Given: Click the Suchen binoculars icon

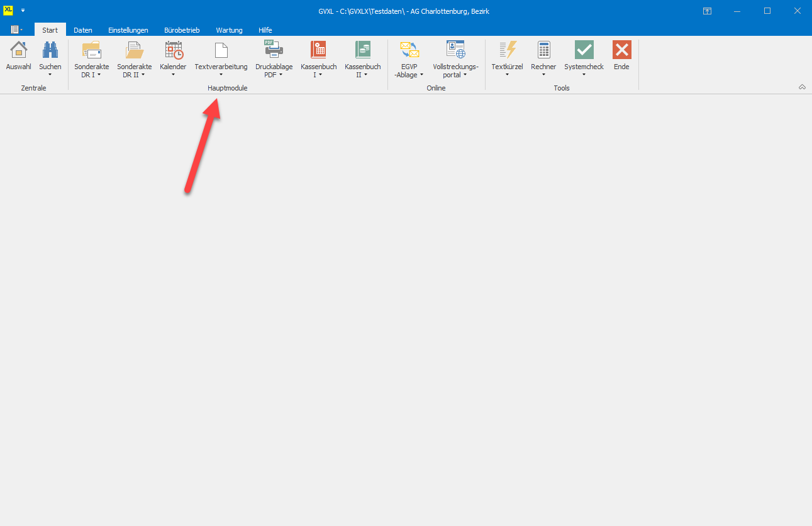Looking at the screenshot, I should (x=50, y=50).
